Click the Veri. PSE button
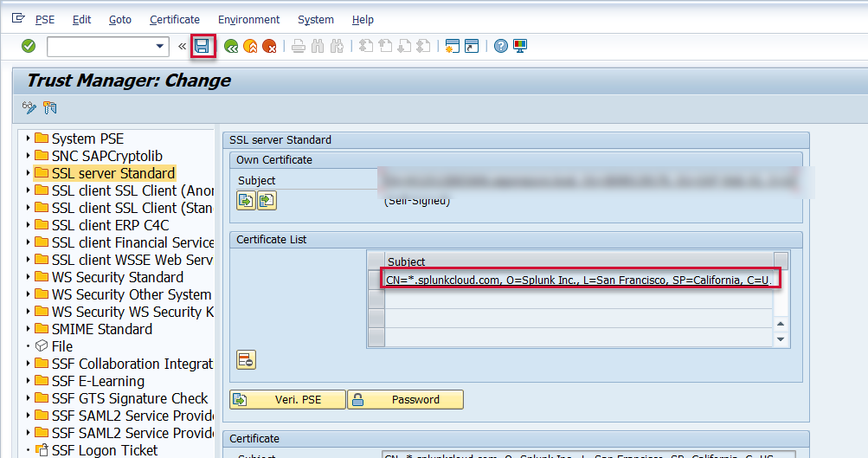 287,399
